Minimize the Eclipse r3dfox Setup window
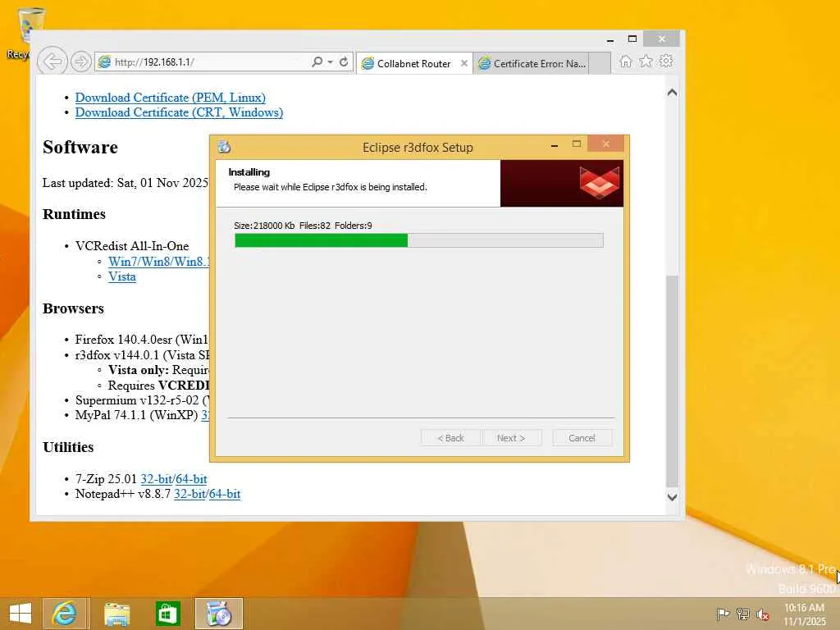Screen dimensions: 840x630 point(555,145)
